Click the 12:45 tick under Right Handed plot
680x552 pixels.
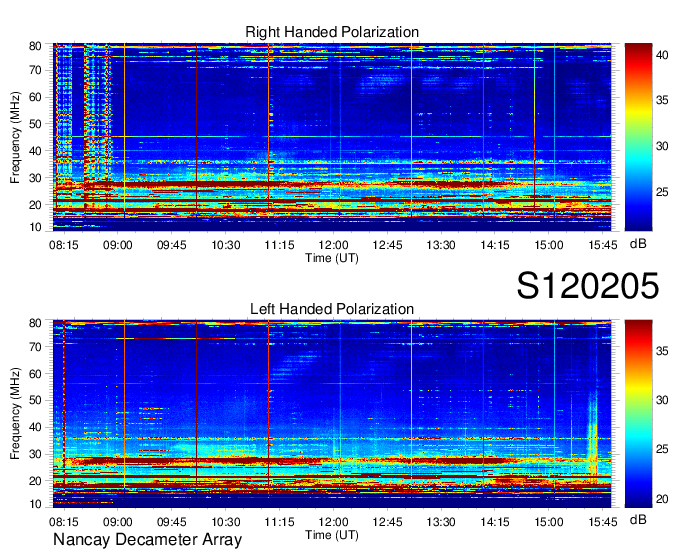pyautogui.click(x=387, y=245)
